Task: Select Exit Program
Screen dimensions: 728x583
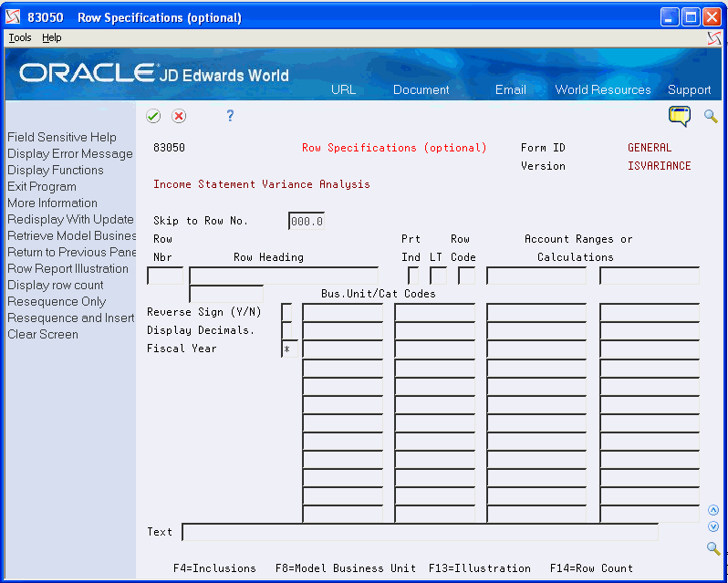Action: (x=42, y=187)
